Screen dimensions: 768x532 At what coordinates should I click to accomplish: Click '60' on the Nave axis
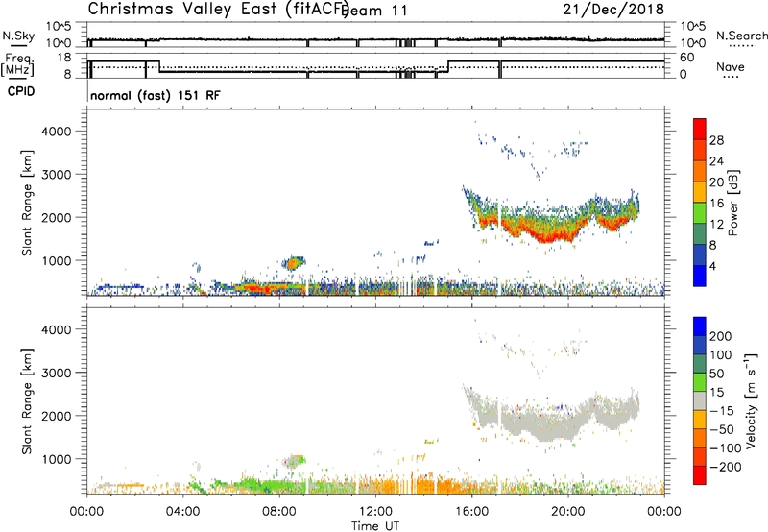[687, 58]
